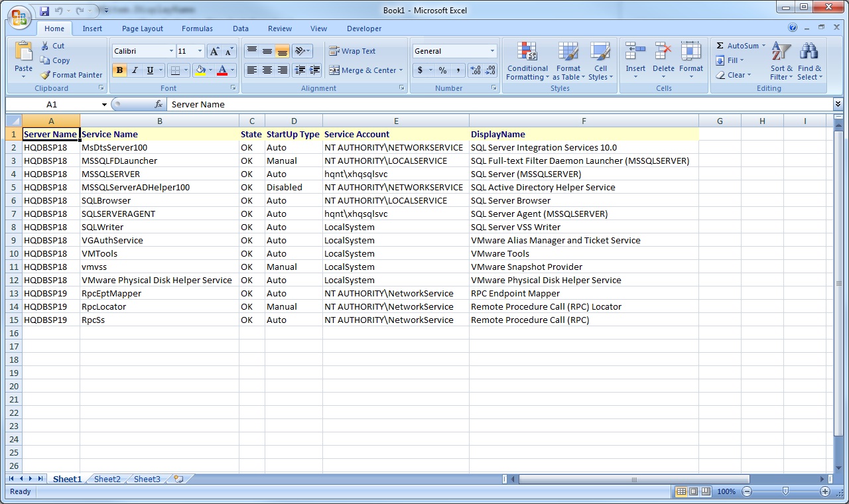Insert a new worksheet tab
849x504 pixels.
point(178,479)
